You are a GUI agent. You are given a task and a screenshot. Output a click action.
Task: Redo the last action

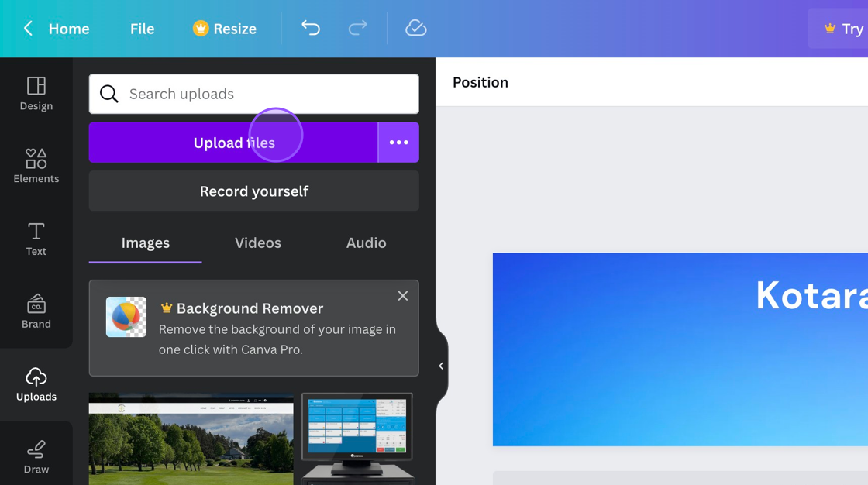(357, 28)
